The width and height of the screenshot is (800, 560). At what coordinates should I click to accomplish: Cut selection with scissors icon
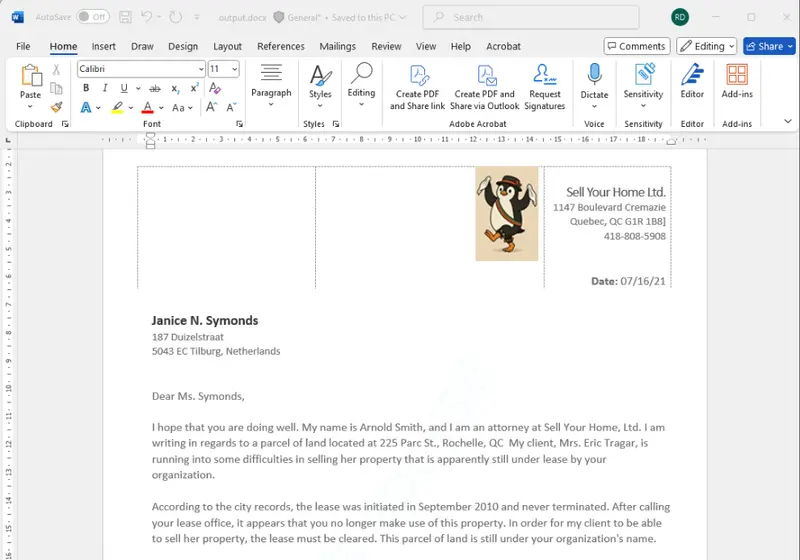[56, 69]
